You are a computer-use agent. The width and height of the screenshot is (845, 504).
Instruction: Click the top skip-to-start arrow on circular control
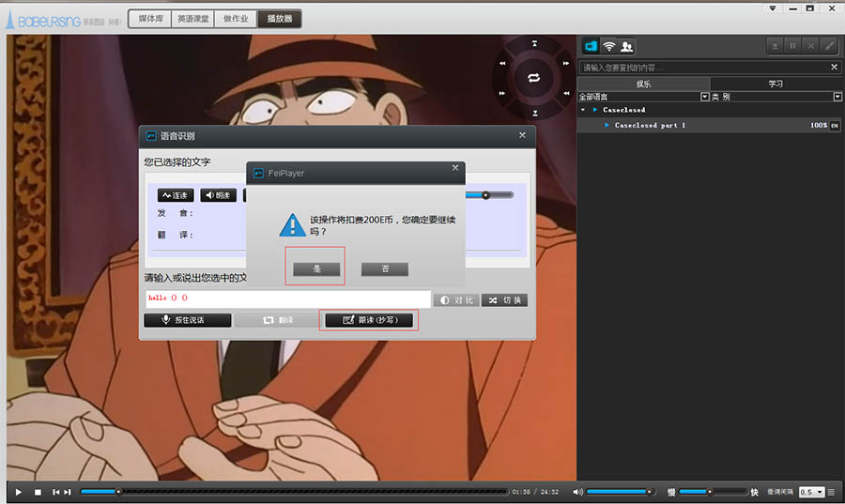[x=534, y=43]
